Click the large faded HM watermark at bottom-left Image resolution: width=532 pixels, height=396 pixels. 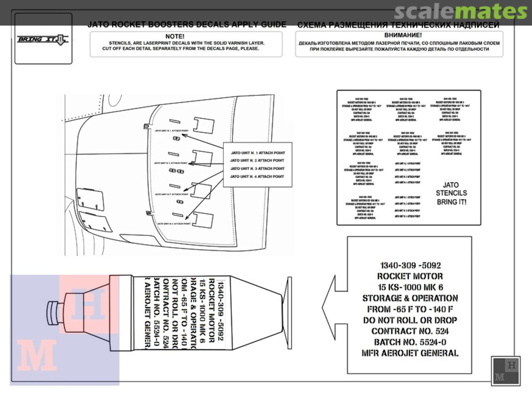(64, 329)
